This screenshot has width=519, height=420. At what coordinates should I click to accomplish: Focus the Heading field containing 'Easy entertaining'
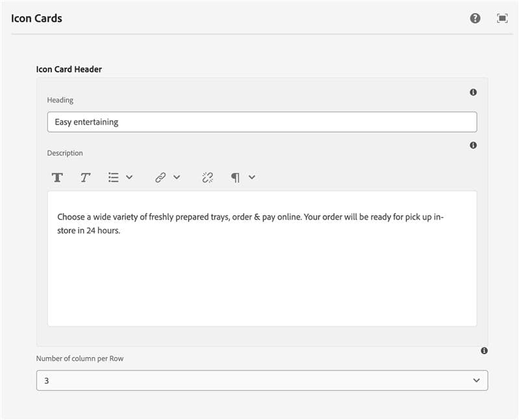pos(261,122)
